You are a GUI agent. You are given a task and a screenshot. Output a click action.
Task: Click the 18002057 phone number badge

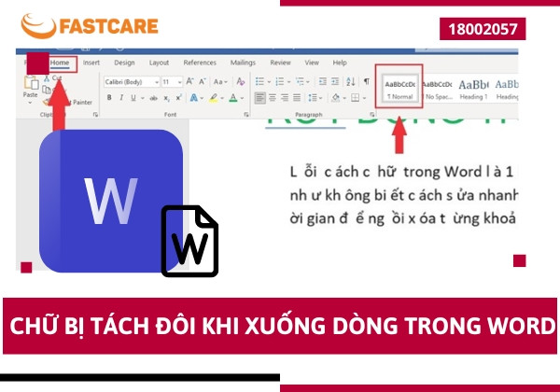point(483,29)
